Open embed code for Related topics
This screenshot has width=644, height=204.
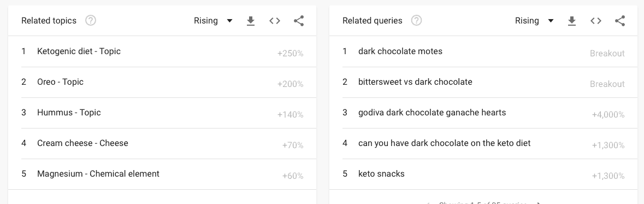tap(275, 21)
